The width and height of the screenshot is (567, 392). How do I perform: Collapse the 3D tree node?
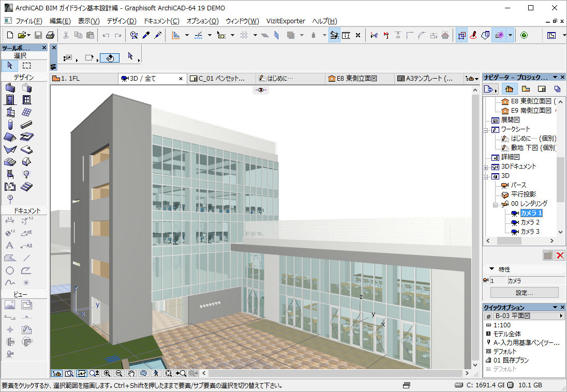click(486, 176)
